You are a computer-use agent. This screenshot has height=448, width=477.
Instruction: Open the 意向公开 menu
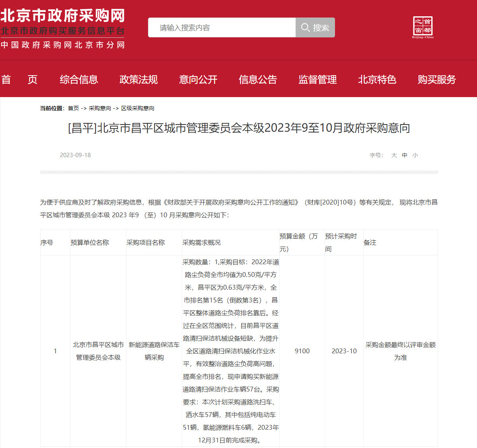pos(198,80)
